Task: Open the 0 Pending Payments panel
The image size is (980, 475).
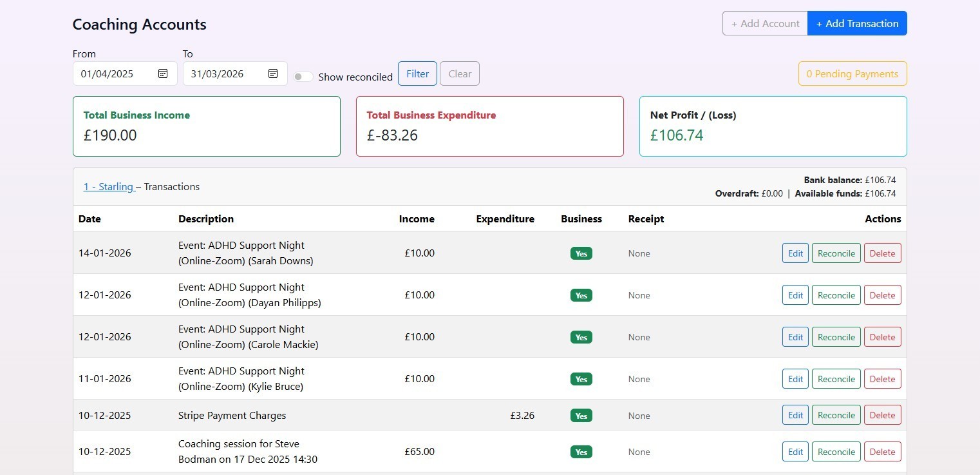Action: coord(852,73)
